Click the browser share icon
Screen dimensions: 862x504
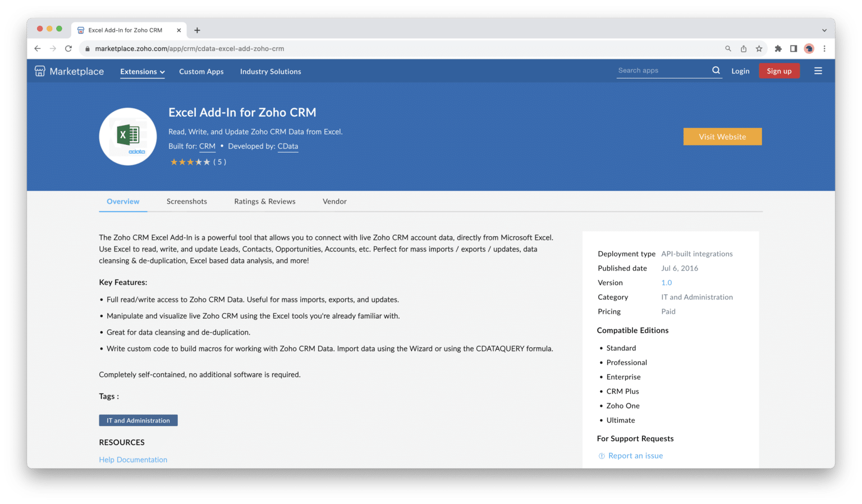click(743, 49)
